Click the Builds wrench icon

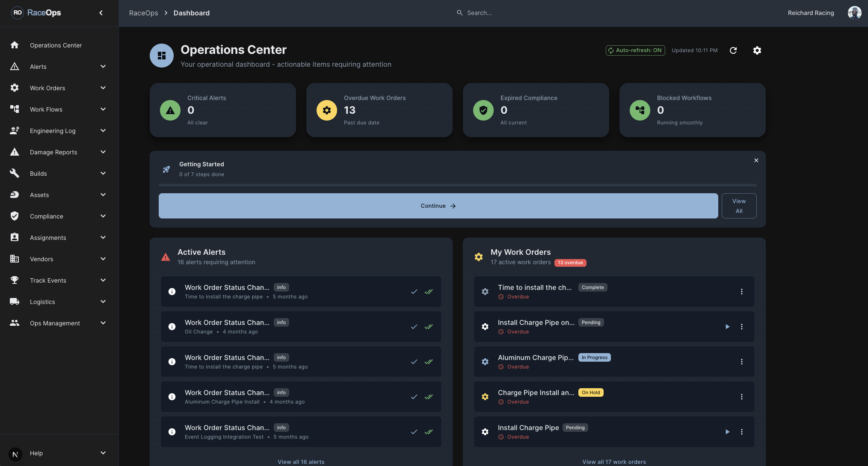[x=15, y=173]
